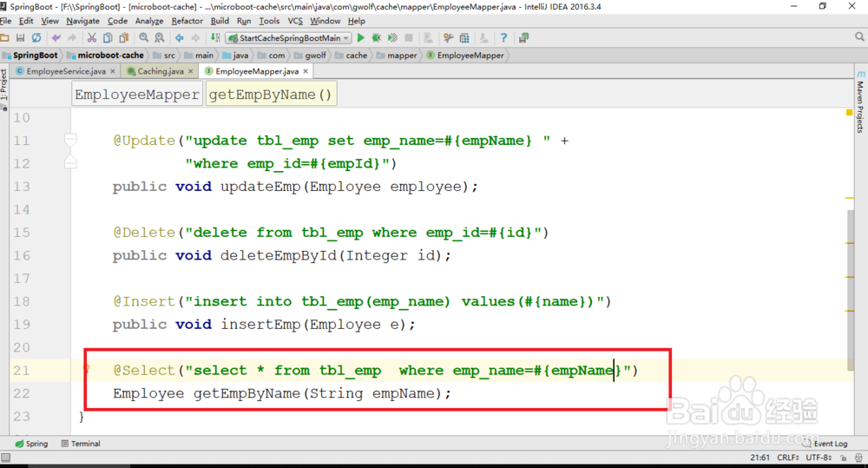Click the Open folder toolbar icon
This screenshot has width=868, height=468.
[x=4, y=37]
